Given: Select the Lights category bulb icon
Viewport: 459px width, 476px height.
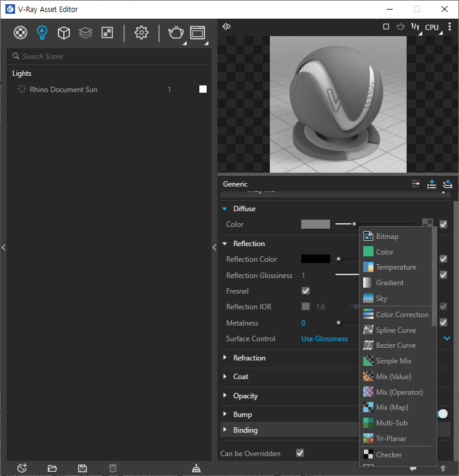Looking at the screenshot, I should tap(42, 32).
